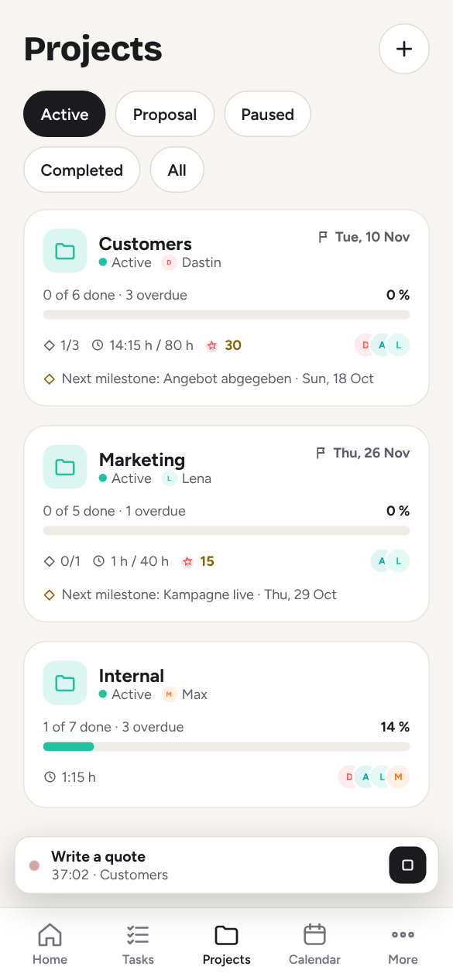The image size is (453, 980).
Task: Click the Internal project member avatars
Action: 374,776
